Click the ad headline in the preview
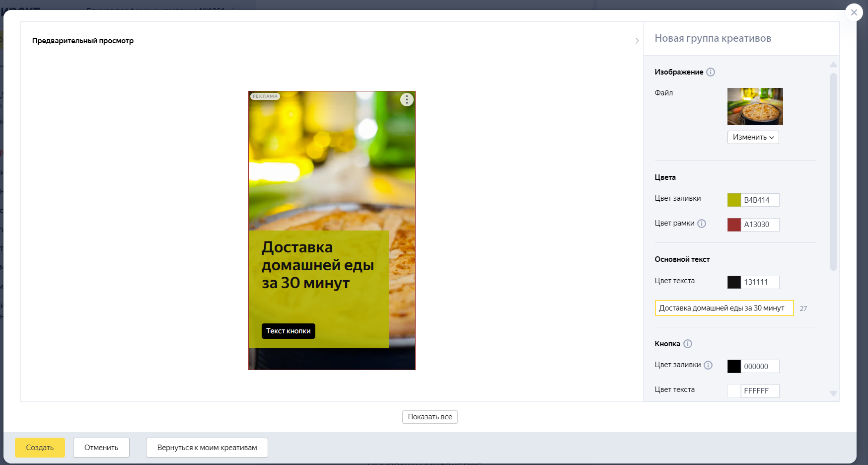The height and width of the screenshot is (465, 868). [318, 265]
